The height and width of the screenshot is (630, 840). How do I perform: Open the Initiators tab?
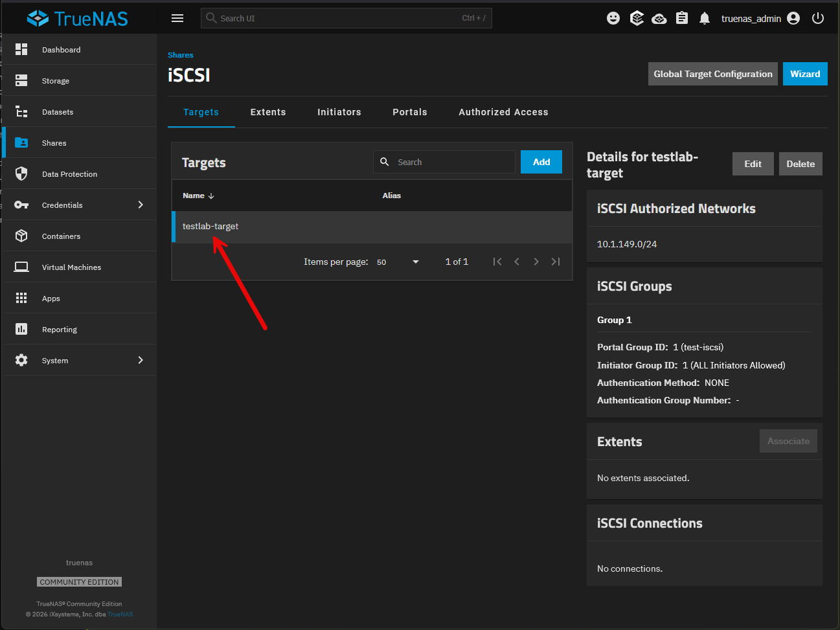pos(339,112)
